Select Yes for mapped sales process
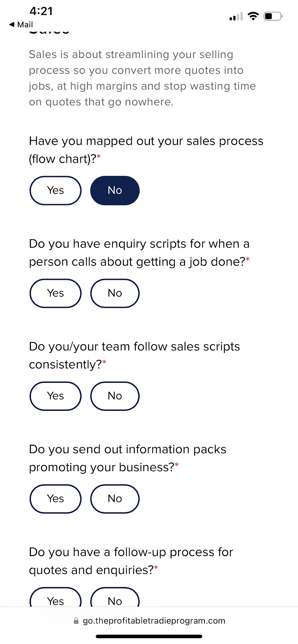The image size is (298, 644). (x=55, y=190)
